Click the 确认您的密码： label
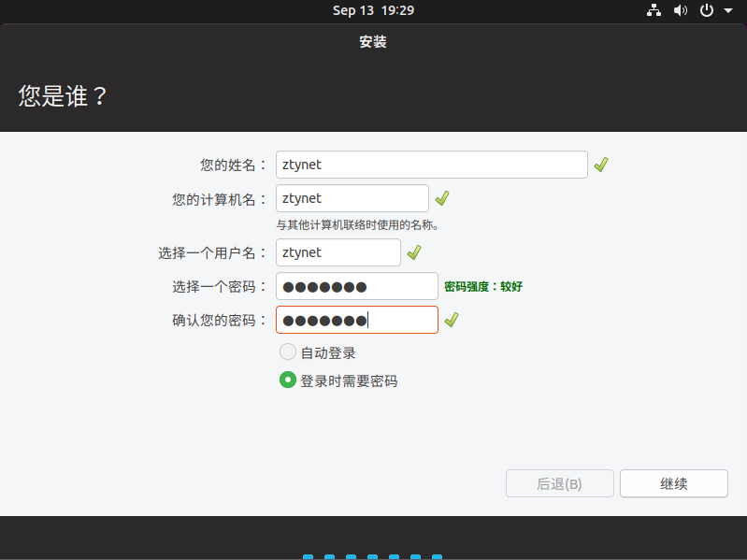 219,320
